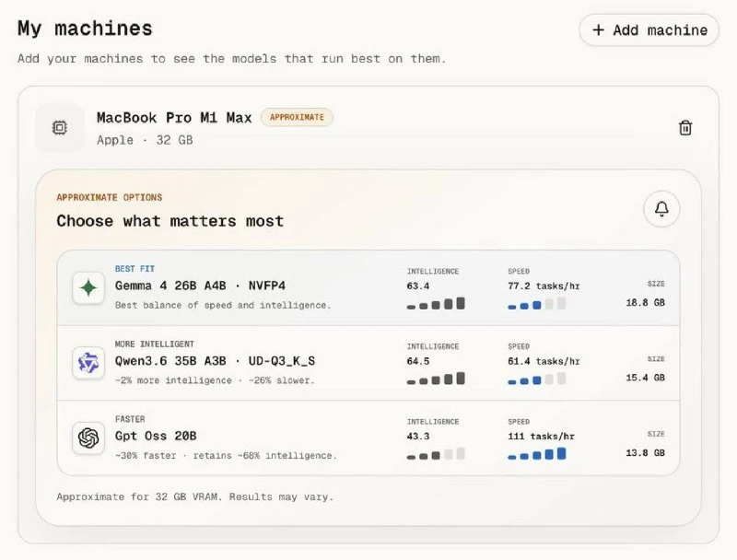
Task: Click ~30% faster description text
Action: coord(226,456)
